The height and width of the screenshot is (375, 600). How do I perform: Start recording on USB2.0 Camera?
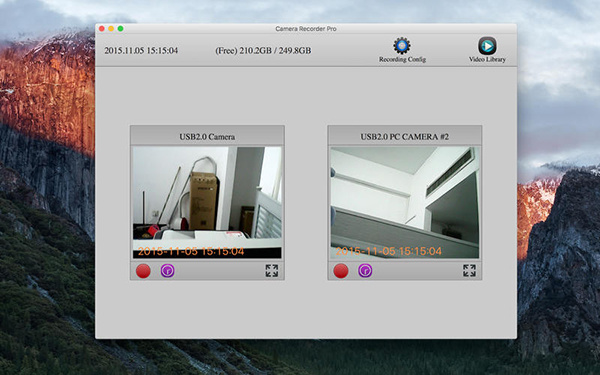[x=143, y=271]
